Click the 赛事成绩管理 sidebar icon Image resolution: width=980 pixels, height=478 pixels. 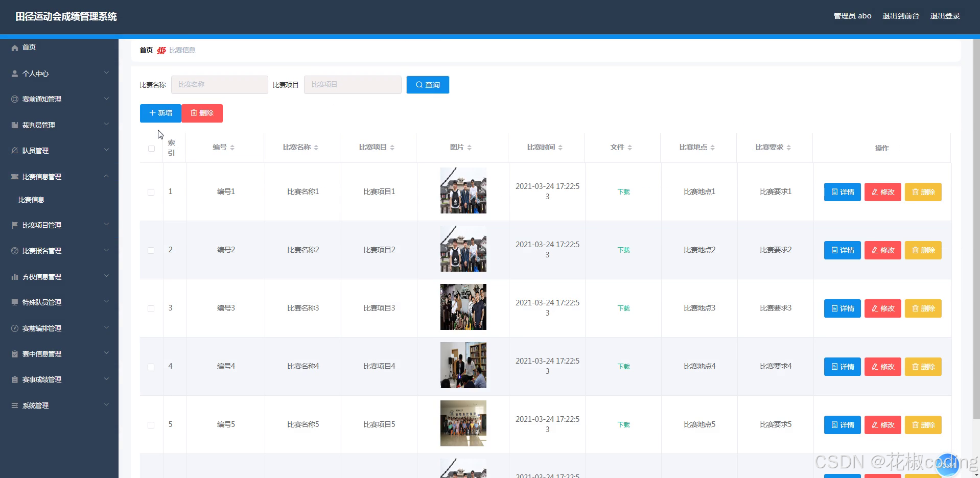point(15,379)
